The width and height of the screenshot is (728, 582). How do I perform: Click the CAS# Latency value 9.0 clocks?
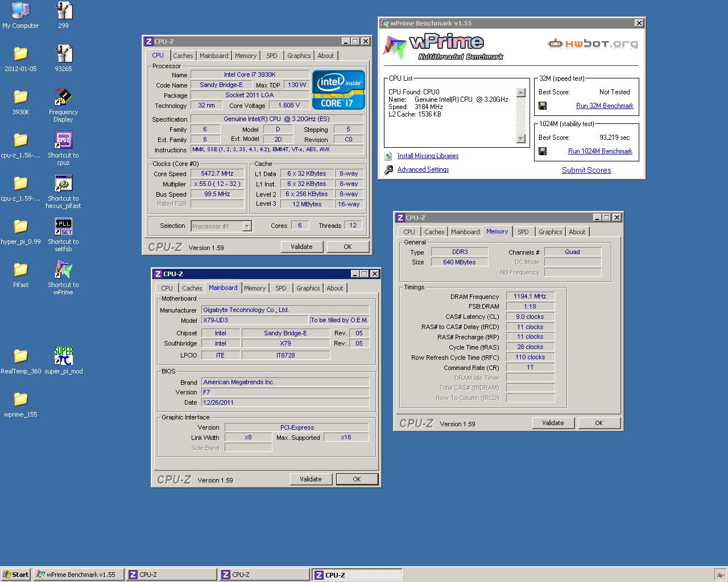530,317
